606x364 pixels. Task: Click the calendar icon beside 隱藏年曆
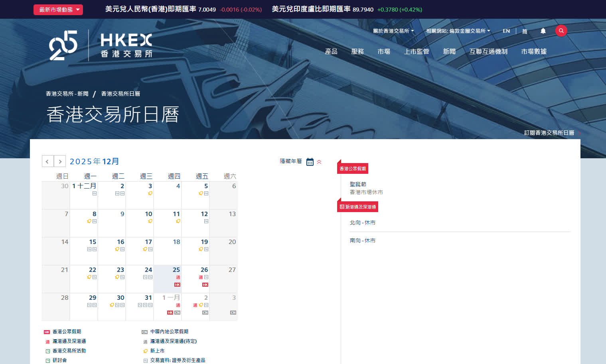pyautogui.click(x=310, y=162)
